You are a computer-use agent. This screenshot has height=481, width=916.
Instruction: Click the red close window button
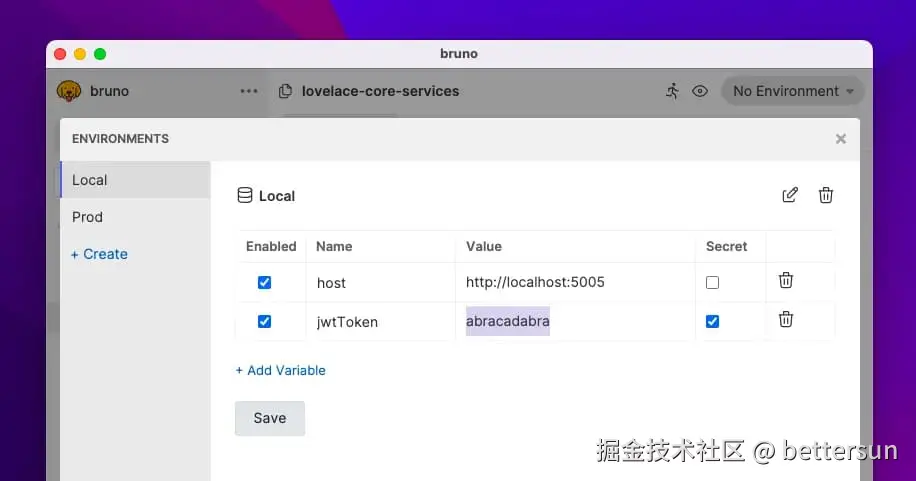coord(60,54)
